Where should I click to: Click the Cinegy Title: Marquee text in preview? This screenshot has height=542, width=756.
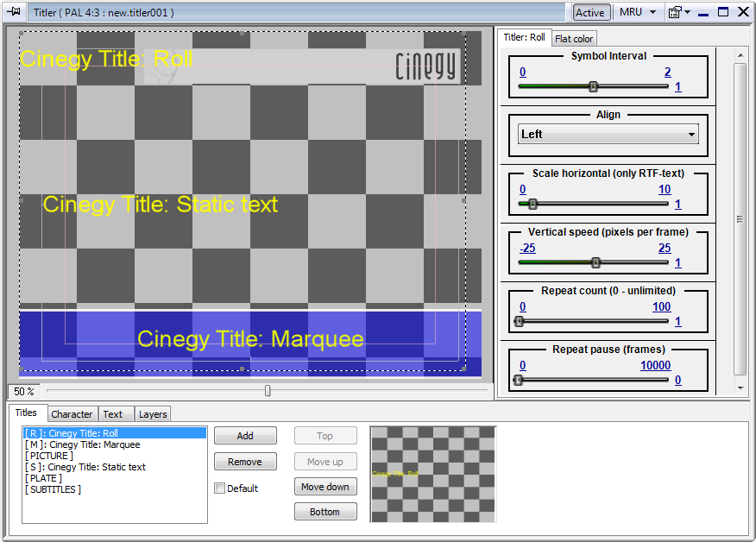coord(250,339)
